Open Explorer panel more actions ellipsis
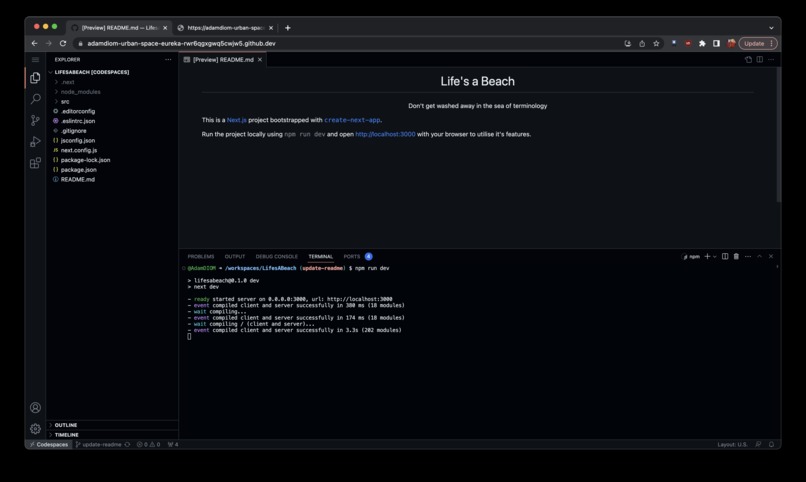Screen dimensions: 806x482 (168, 60)
